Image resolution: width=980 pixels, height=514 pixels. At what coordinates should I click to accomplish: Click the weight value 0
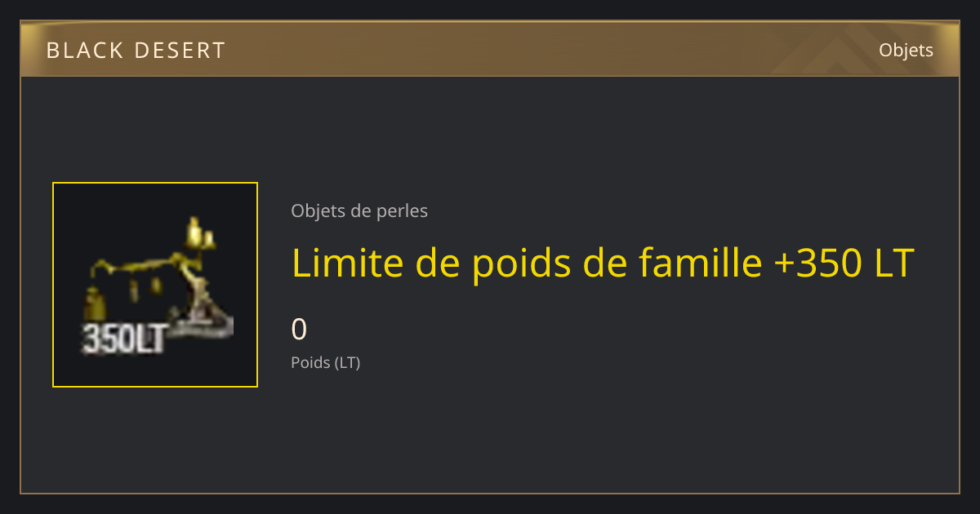(299, 330)
